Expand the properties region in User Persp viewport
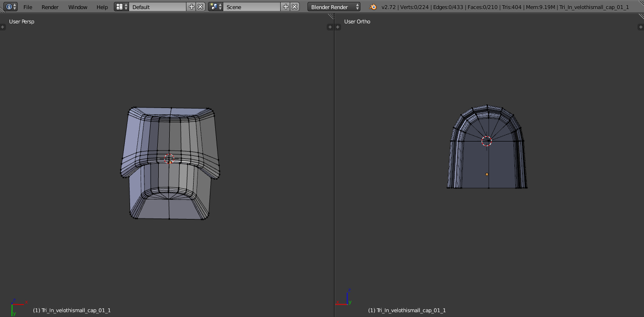The height and width of the screenshot is (317, 644). tap(330, 27)
